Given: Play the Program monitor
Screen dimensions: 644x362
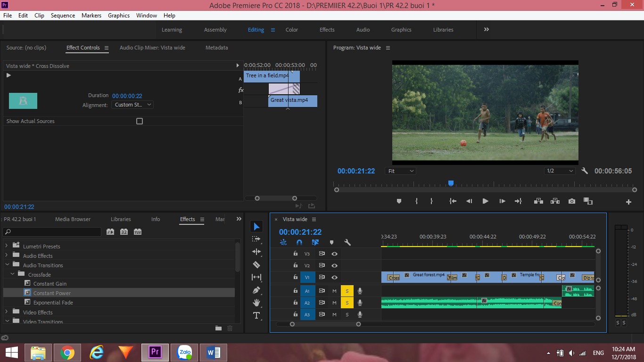Looking at the screenshot, I should [x=485, y=201].
